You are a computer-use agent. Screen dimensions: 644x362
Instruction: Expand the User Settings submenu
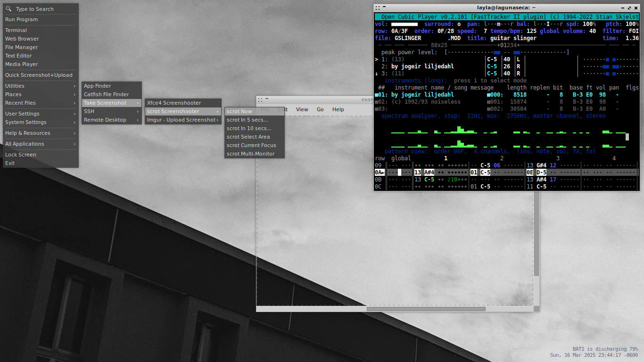pyautogui.click(x=41, y=114)
